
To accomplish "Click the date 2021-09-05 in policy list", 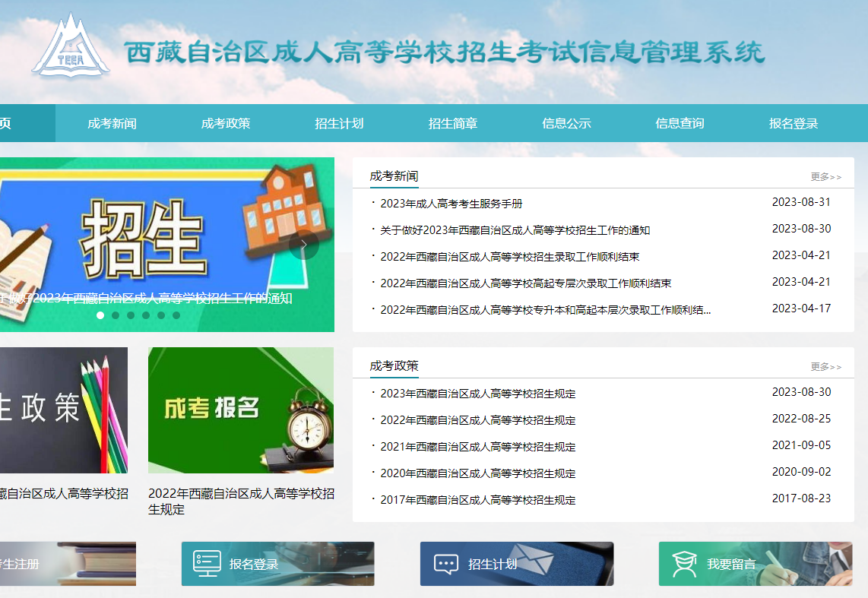I will 801,445.
